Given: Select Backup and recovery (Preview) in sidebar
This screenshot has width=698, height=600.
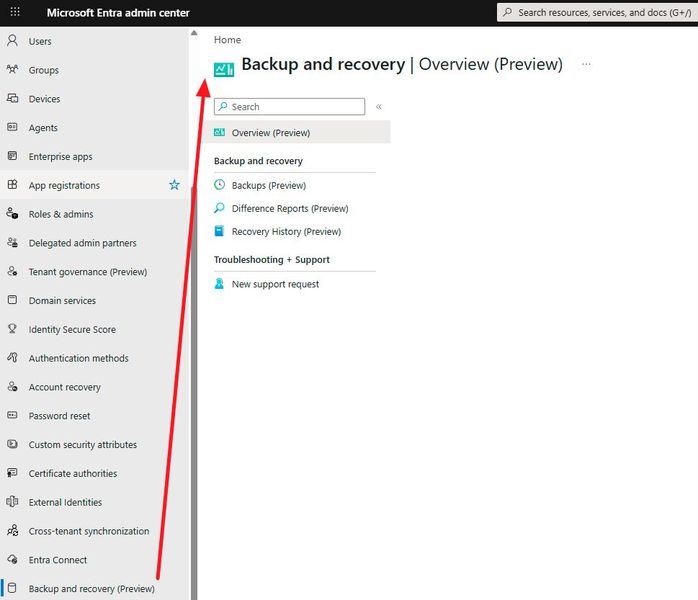Looking at the screenshot, I should click(94, 588).
